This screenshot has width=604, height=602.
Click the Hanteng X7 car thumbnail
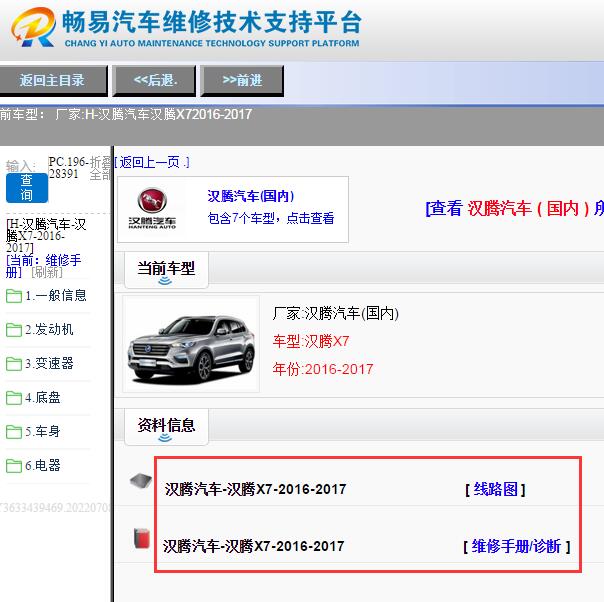191,344
